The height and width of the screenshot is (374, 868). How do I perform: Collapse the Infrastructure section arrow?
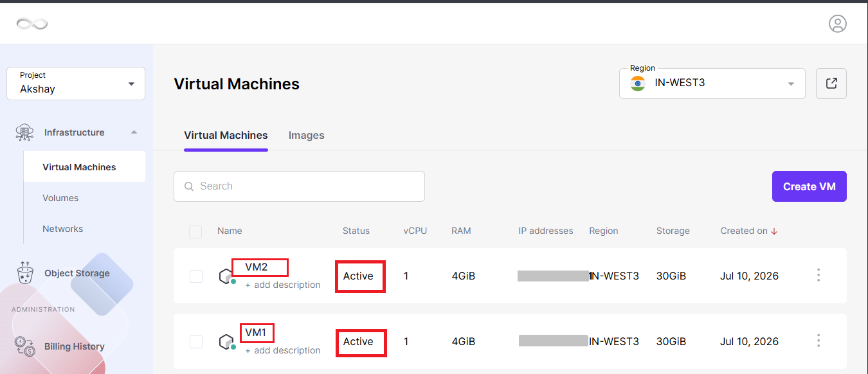pos(134,132)
